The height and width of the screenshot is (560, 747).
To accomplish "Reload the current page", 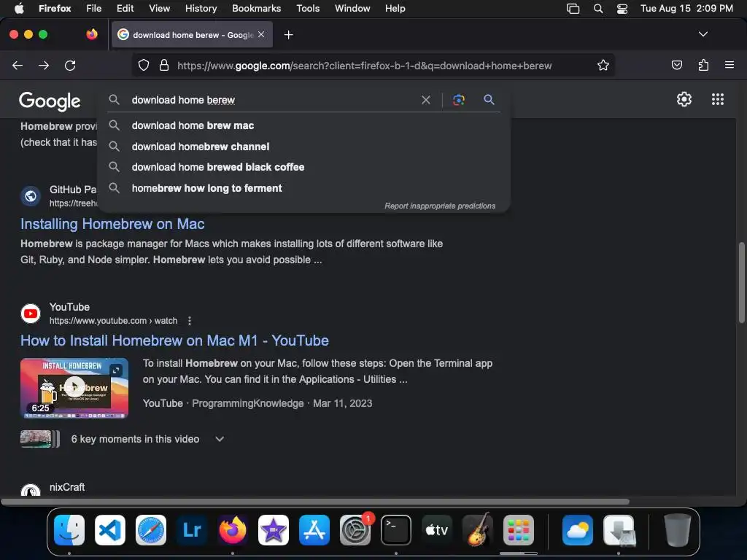I will (70, 65).
